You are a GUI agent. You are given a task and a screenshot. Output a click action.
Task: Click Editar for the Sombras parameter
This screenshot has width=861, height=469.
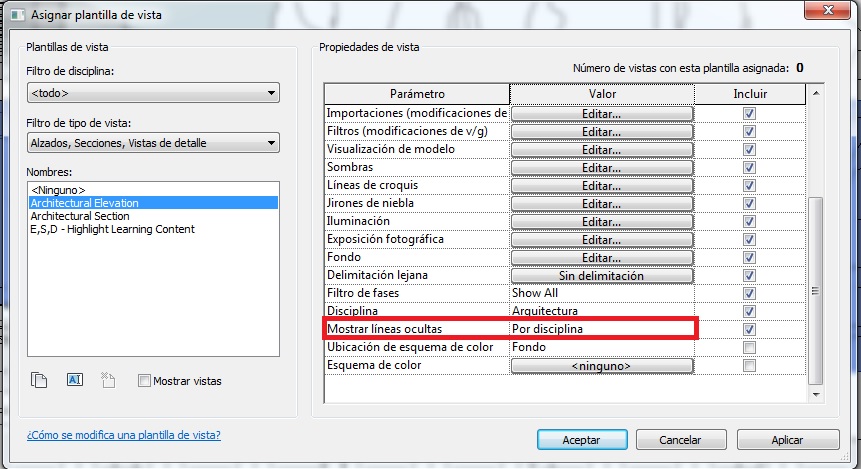[601, 168]
